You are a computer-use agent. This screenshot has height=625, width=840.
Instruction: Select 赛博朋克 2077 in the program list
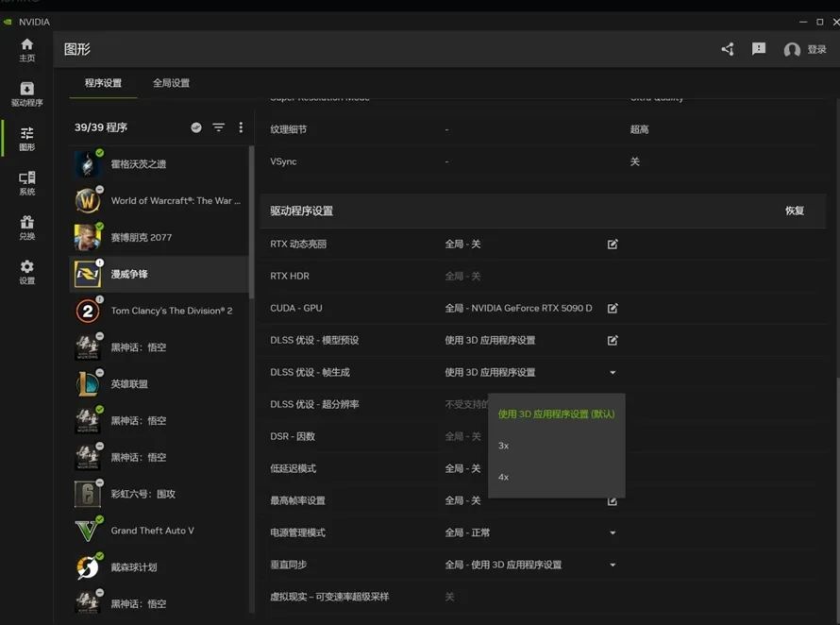pyautogui.click(x=142, y=238)
